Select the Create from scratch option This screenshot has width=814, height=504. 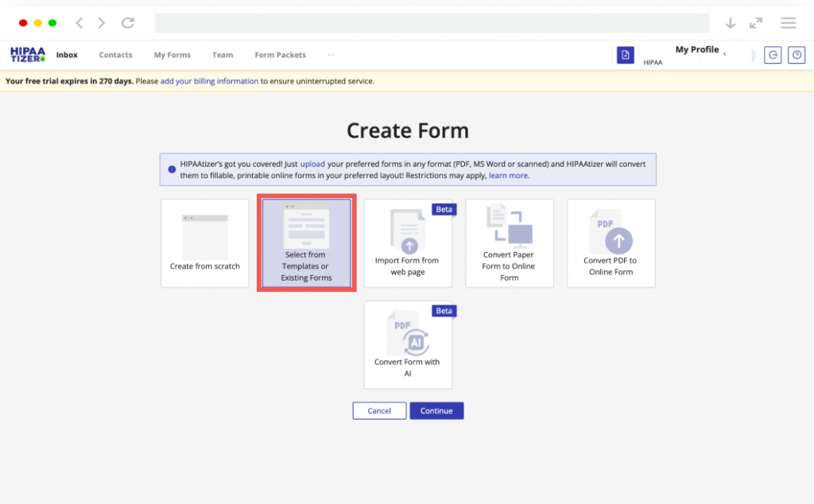tap(204, 242)
